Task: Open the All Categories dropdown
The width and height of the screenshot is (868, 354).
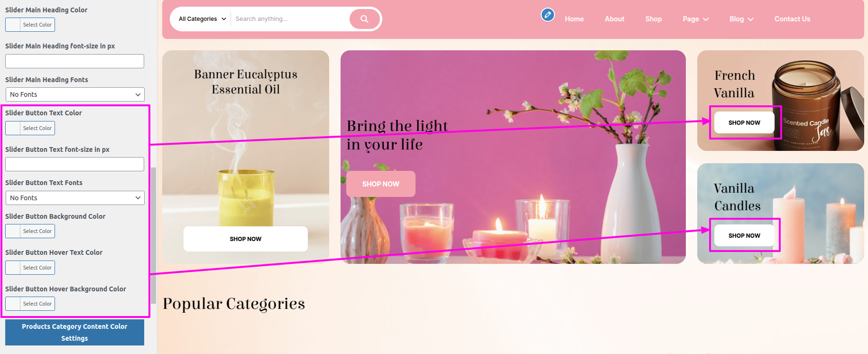Action: click(203, 19)
